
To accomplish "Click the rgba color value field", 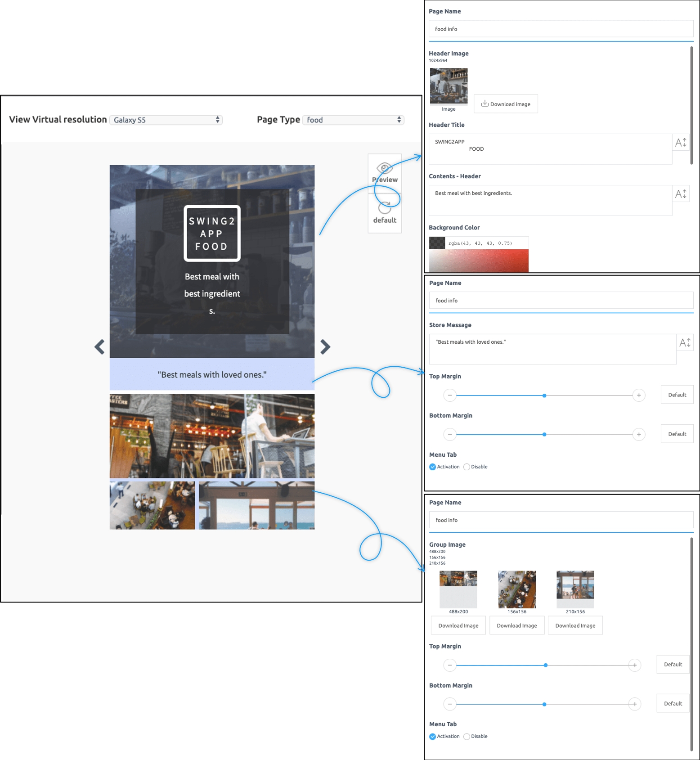I will tap(487, 243).
